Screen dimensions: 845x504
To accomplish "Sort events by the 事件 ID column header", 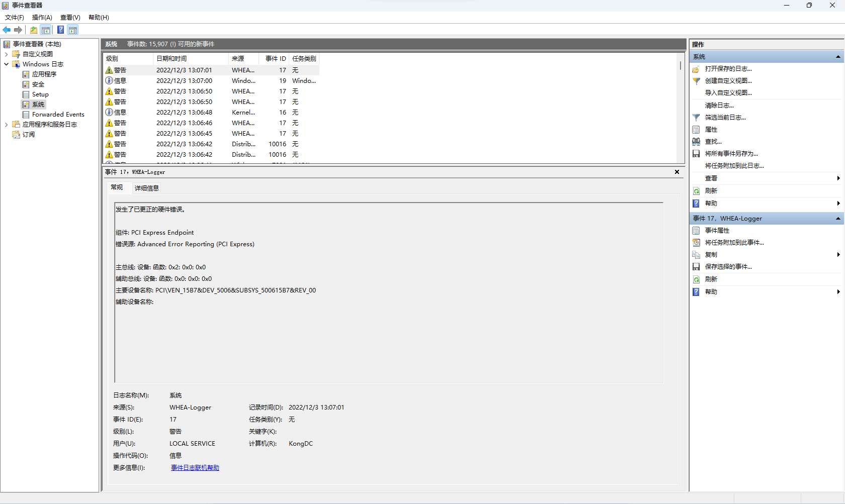I will click(274, 59).
